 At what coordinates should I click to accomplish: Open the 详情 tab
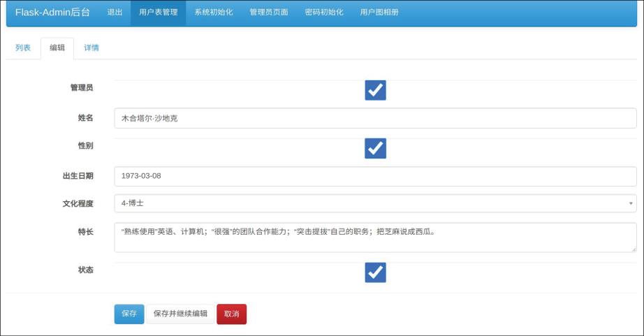point(92,48)
